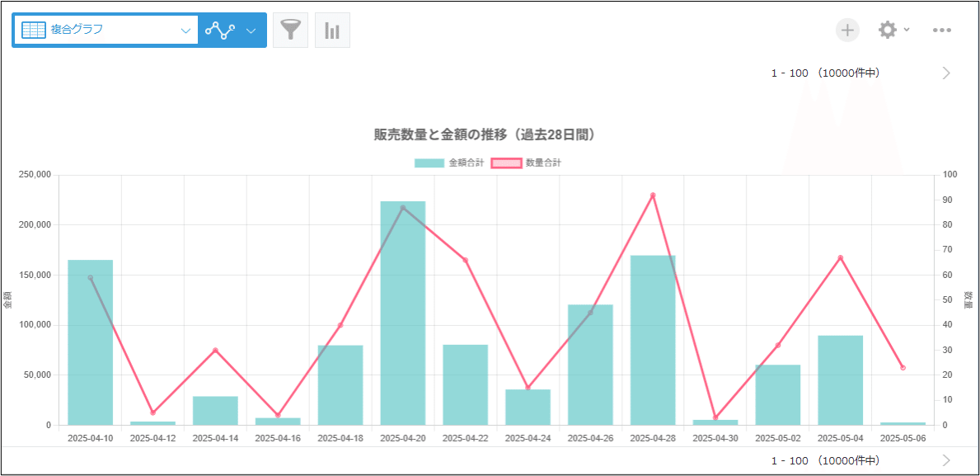
Task: Open the bar chart aggregation icon
Action: [x=332, y=31]
